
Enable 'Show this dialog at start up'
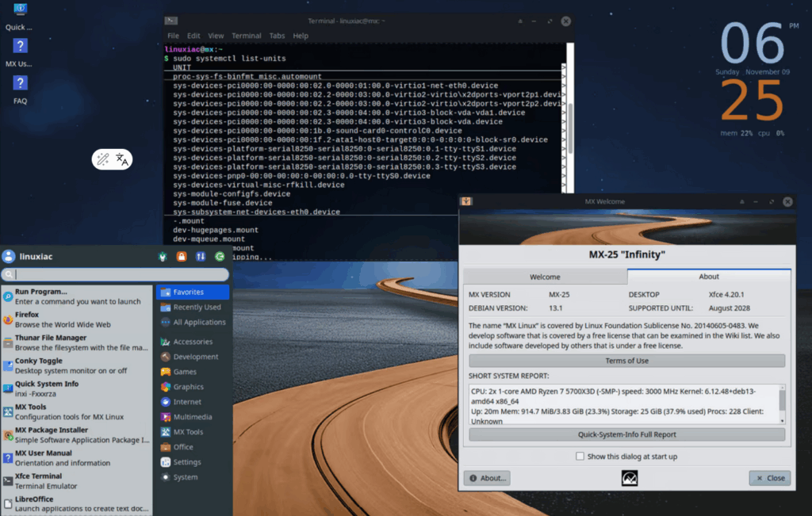tap(580, 457)
